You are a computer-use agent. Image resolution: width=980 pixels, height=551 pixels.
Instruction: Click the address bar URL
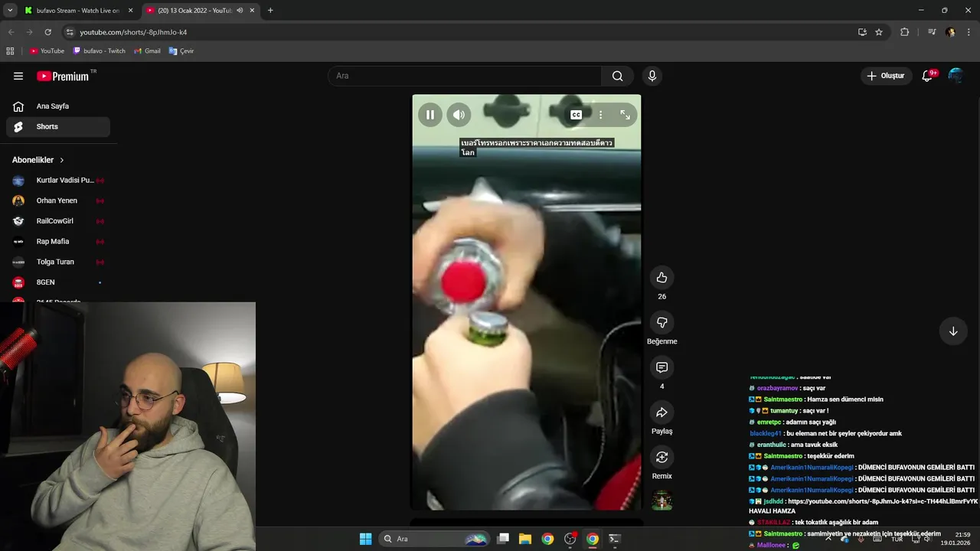[x=134, y=32]
